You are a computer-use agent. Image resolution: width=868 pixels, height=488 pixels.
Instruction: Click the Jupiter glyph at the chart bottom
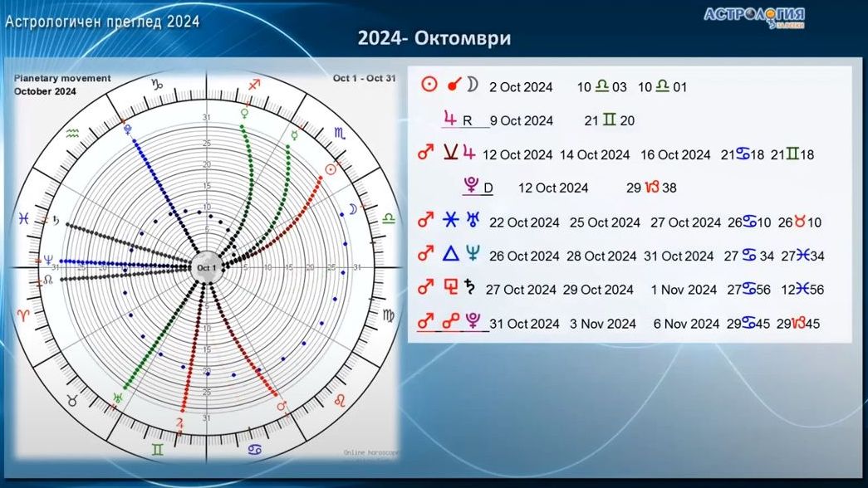point(179,423)
